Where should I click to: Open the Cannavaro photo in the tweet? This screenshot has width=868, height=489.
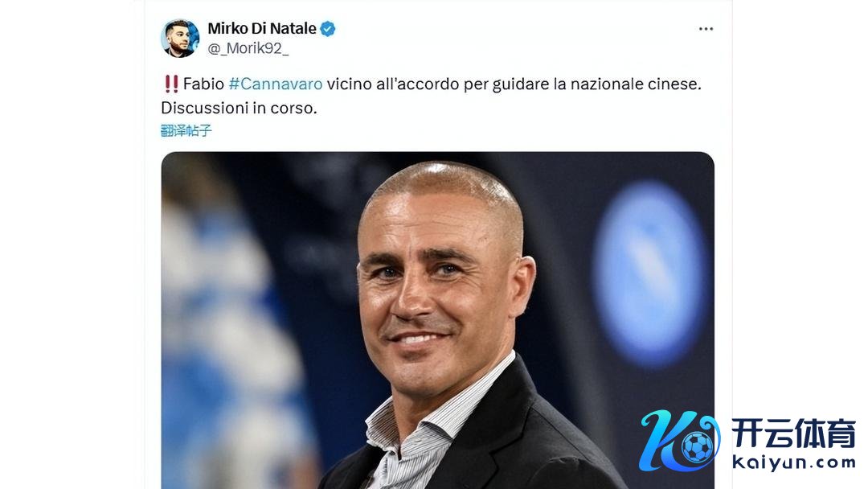[x=437, y=320]
